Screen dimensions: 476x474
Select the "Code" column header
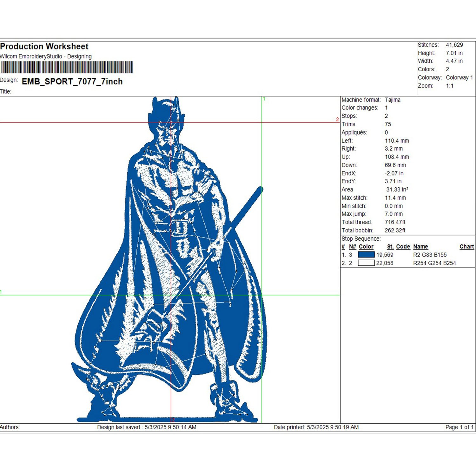point(403,247)
